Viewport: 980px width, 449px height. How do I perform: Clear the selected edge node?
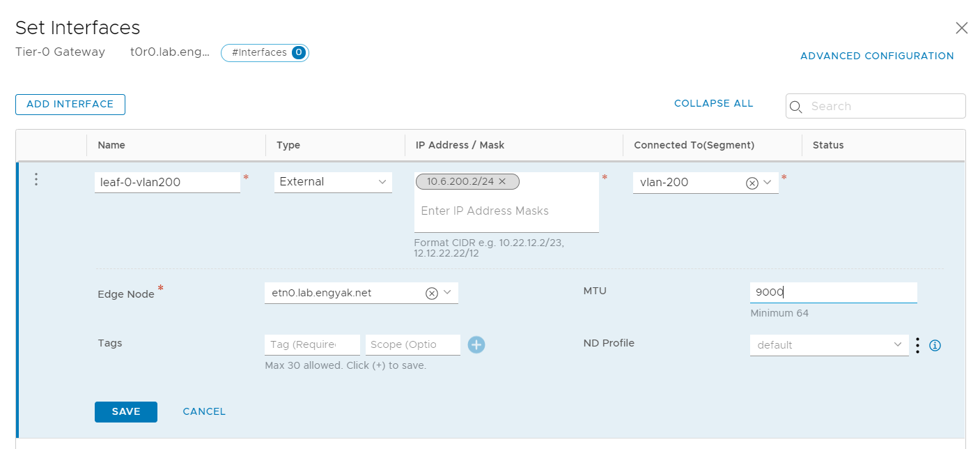[431, 294]
